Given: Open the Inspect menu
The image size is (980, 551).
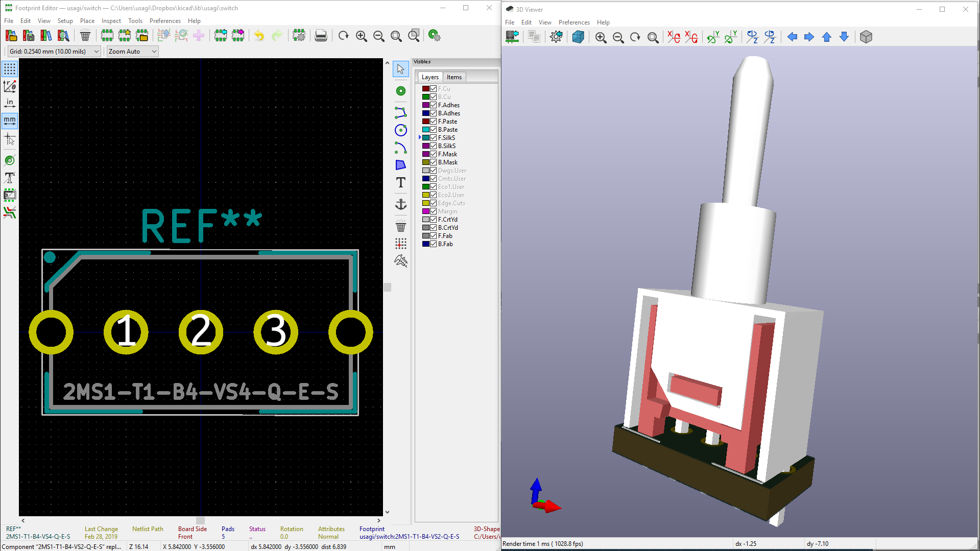Looking at the screenshot, I should tap(111, 21).
